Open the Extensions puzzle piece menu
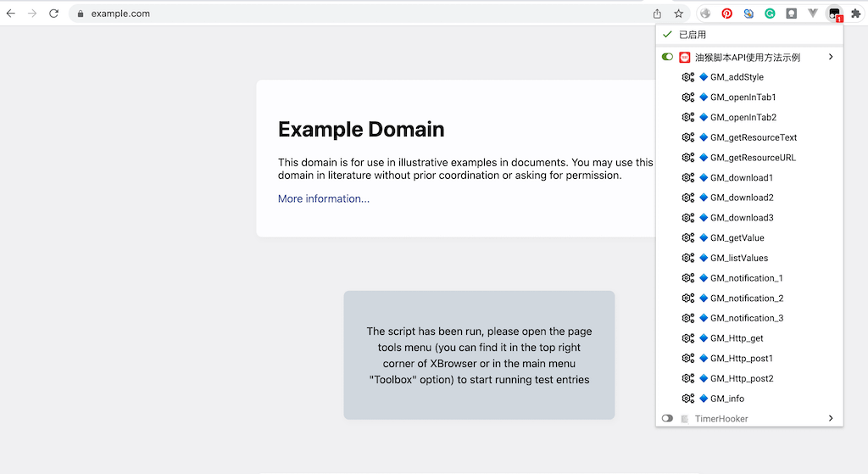Viewport: 868px width, 474px height. tap(855, 14)
